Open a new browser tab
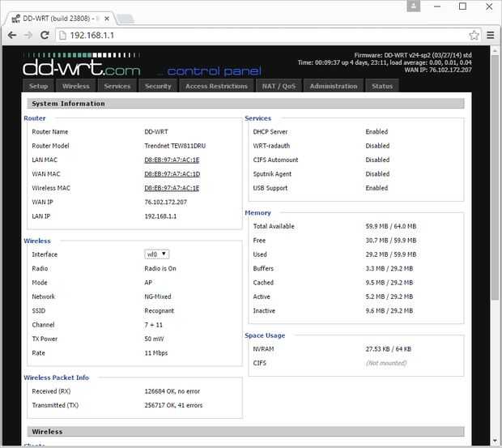The width and height of the screenshot is (502, 448). 125,19
